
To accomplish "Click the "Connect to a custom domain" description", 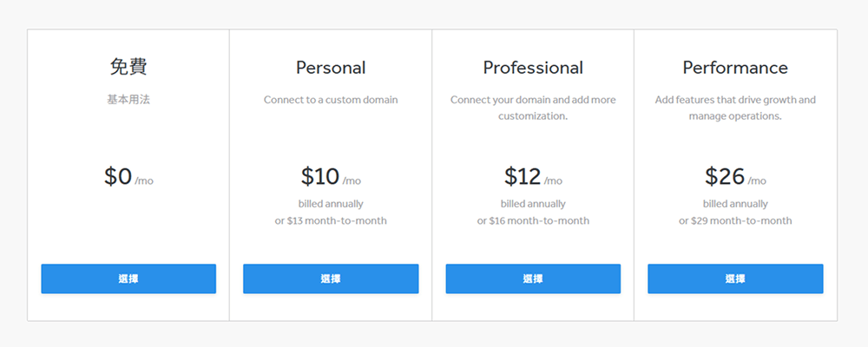I will click(331, 100).
